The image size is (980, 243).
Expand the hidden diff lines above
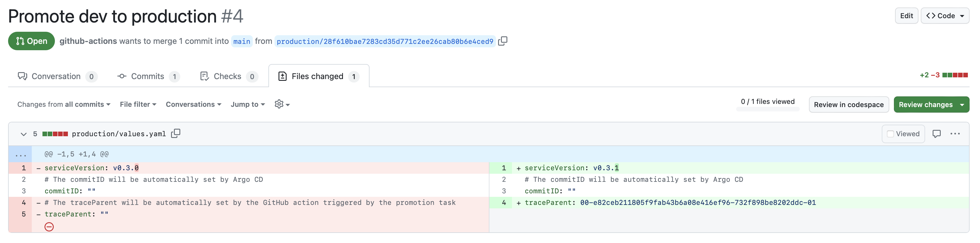(x=21, y=154)
